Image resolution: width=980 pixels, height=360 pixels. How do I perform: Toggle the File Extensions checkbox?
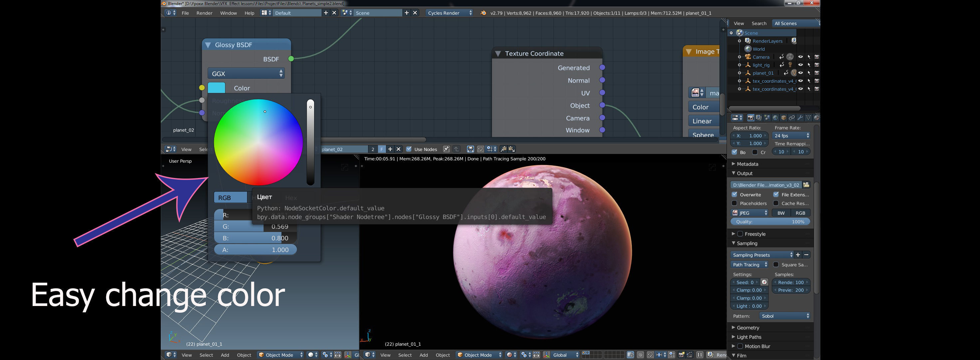[776, 194]
